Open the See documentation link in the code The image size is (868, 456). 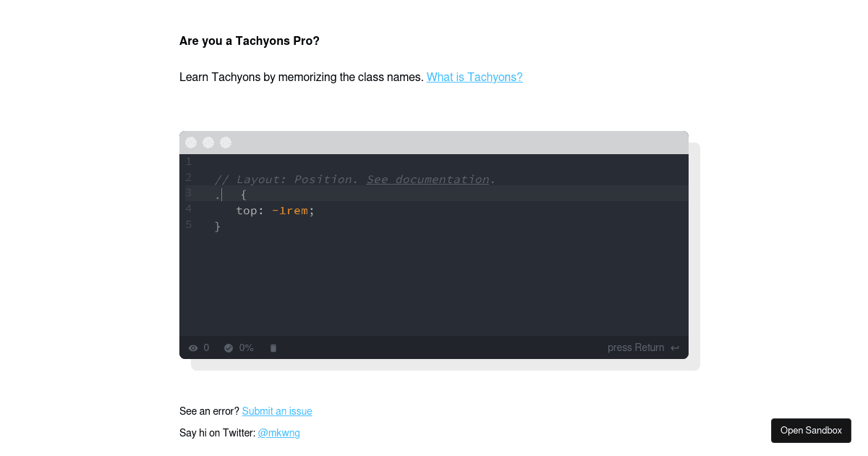[427, 179]
